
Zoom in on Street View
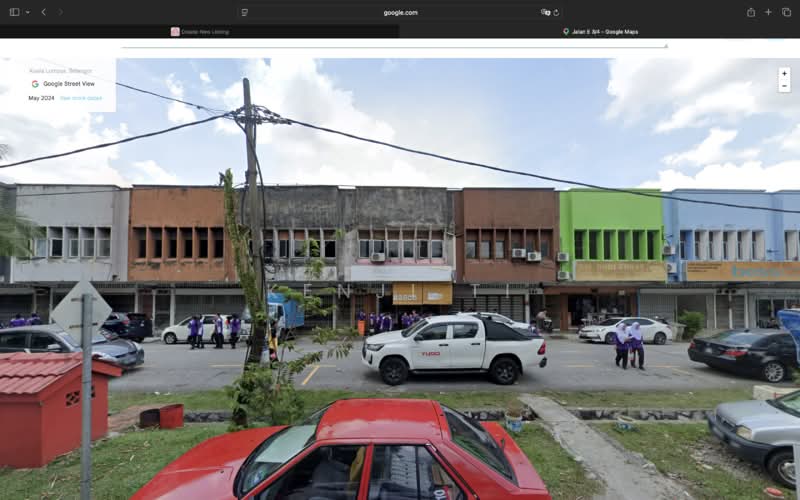[784, 73]
